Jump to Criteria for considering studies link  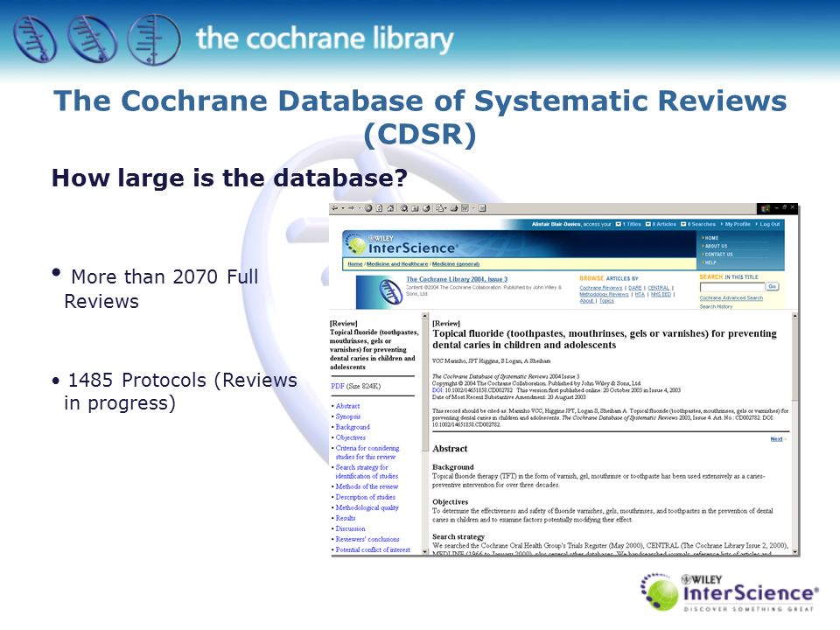click(367, 452)
